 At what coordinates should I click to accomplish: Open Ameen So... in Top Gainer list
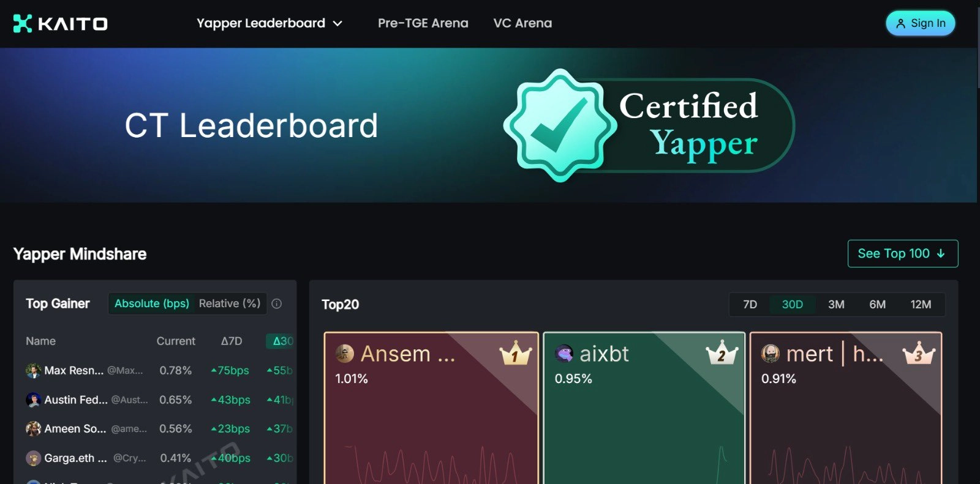75,429
